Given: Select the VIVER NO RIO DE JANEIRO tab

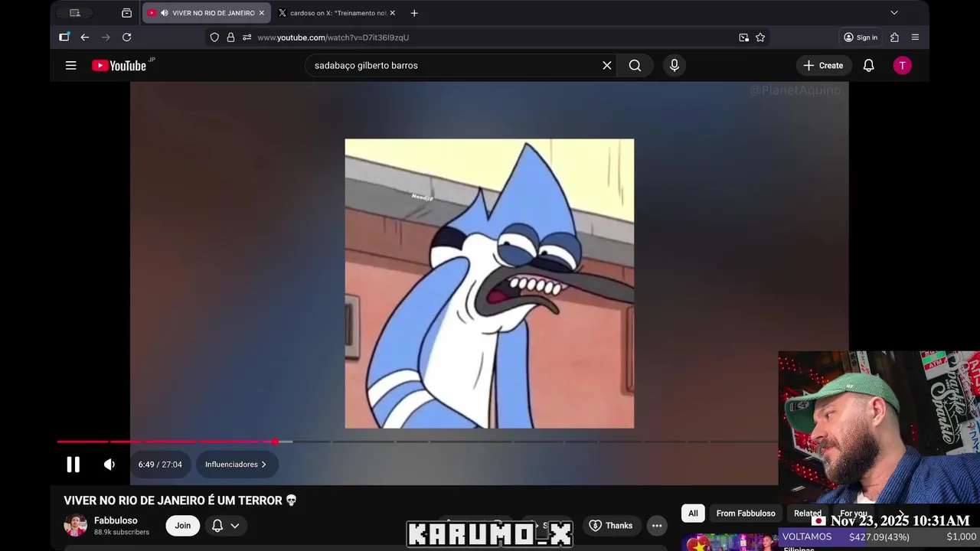Looking at the screenshot, I should coord(207,13).
